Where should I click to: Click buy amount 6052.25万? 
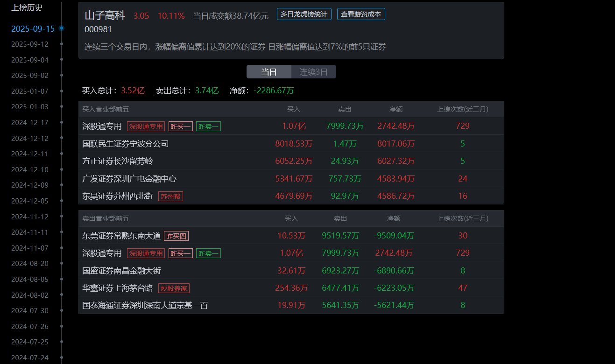click(294, 161)
